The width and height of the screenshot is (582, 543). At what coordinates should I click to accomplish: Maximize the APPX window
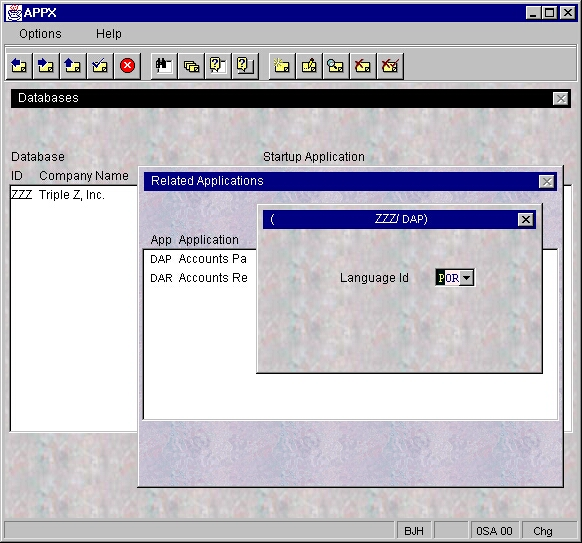pyautogui.click(x=549, y=13)
